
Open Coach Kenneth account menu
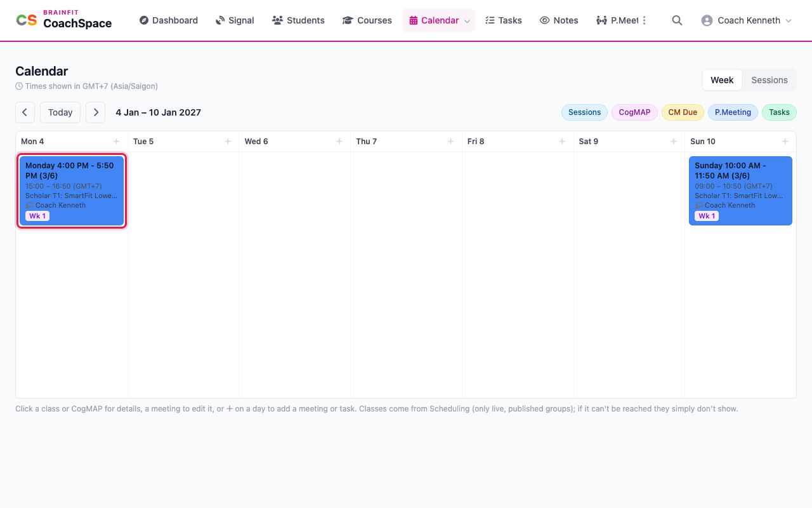click(x=747, y=20)
